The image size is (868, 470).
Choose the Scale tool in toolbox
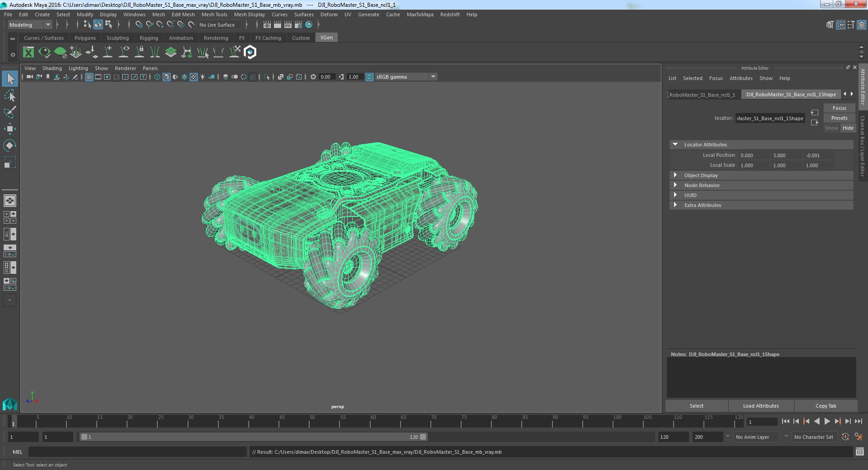[x=9, y=162]
